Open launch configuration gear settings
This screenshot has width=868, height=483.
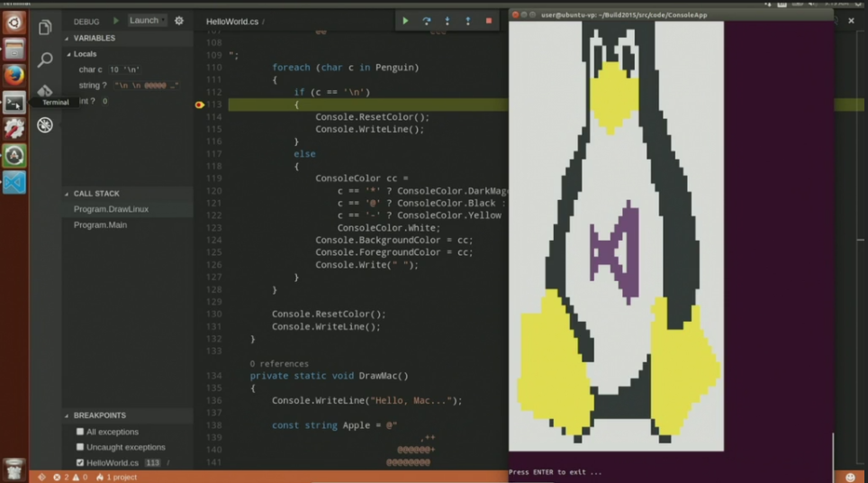[x=179, y=21]
